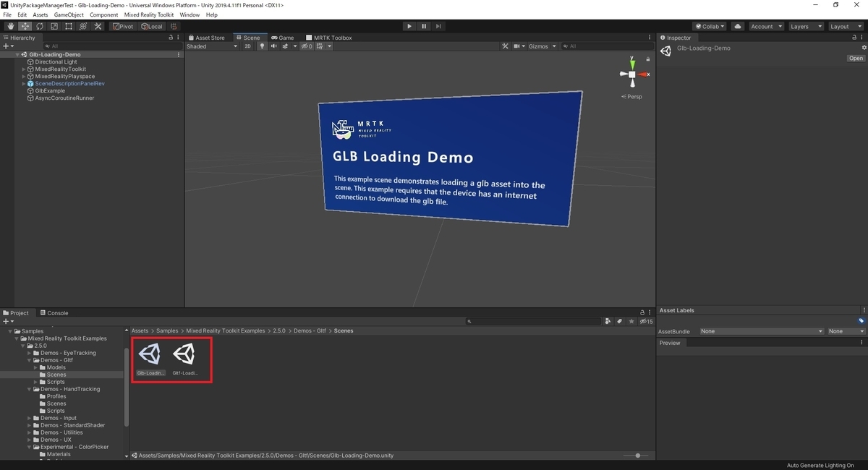Open Hierarchy panel kebab menu

[179, 38]
